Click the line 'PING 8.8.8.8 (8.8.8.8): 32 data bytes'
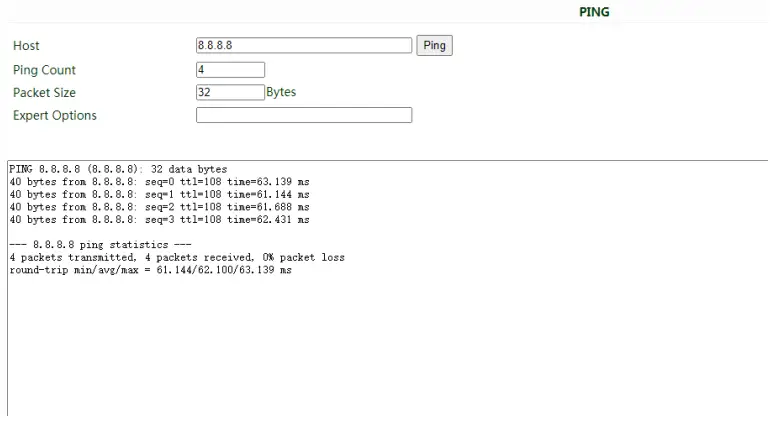The width and height of the screenshot is (780, 423). point(118,169)
